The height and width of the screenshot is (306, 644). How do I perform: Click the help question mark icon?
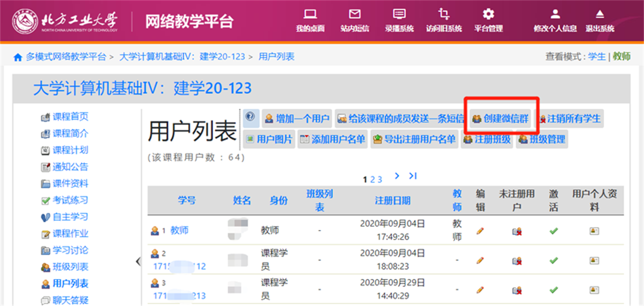(x=251, y=118)
